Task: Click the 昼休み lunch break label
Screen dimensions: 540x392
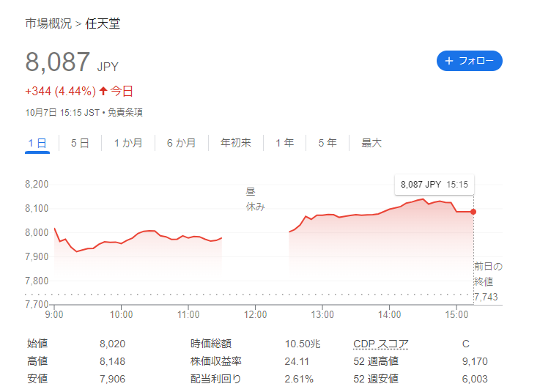Action: [x=255, y=199]
